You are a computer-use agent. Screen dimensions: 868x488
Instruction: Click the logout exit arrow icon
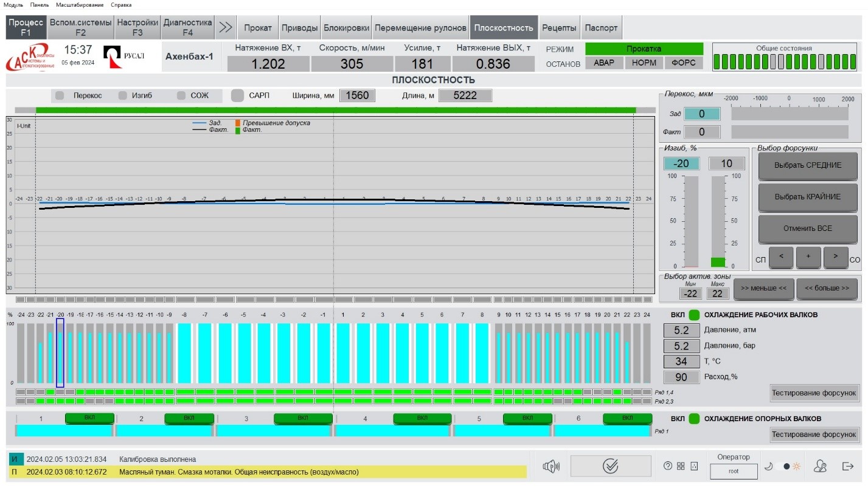(848, 466)
